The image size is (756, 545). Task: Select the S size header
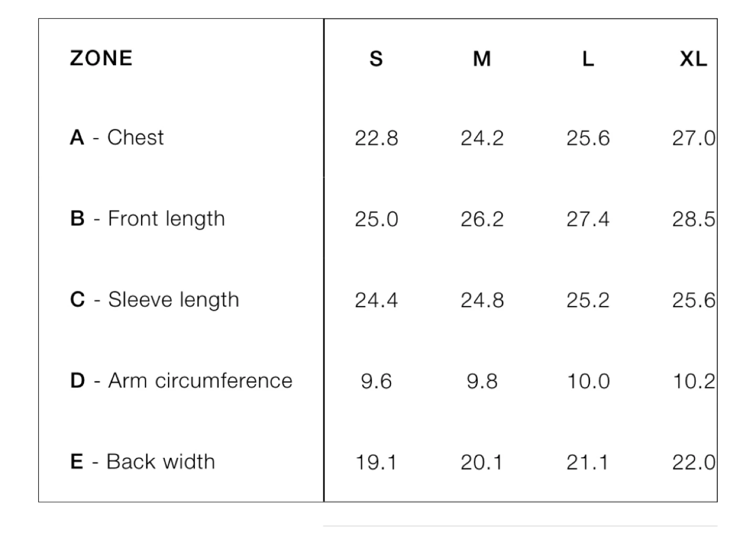pyautogui.click(x=376, y=59)
